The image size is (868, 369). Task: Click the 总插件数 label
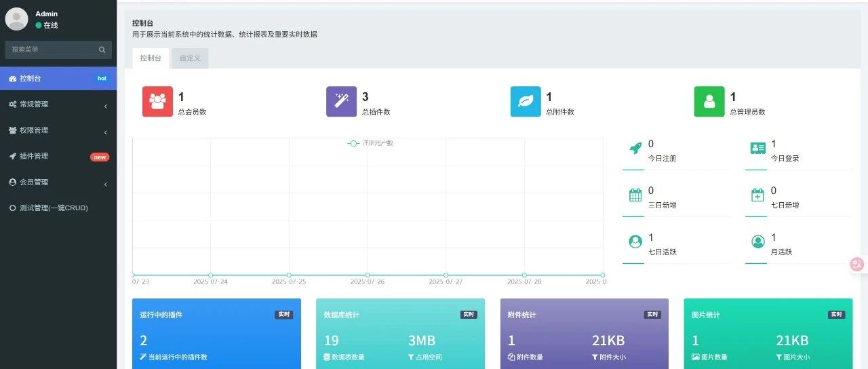click(x=376, y=112)
